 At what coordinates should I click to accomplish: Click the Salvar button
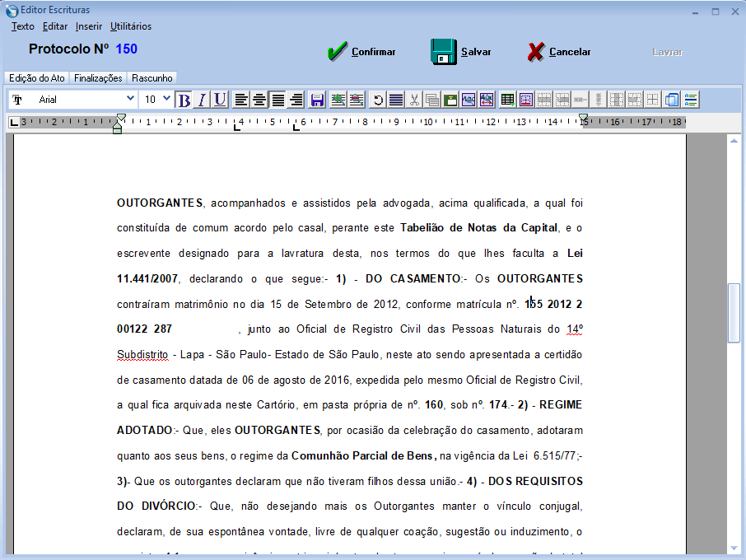[461, 52]
